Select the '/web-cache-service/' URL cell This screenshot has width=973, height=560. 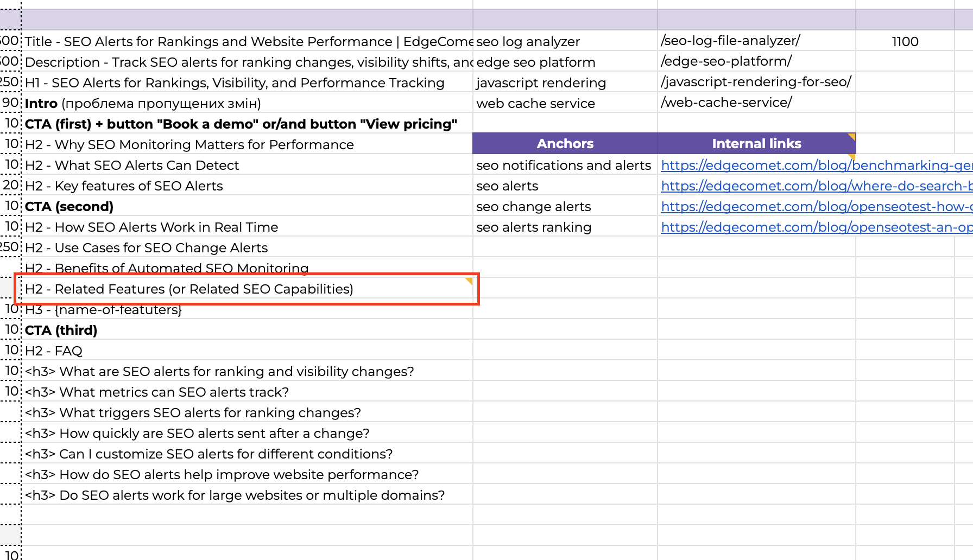pos(757,103)
